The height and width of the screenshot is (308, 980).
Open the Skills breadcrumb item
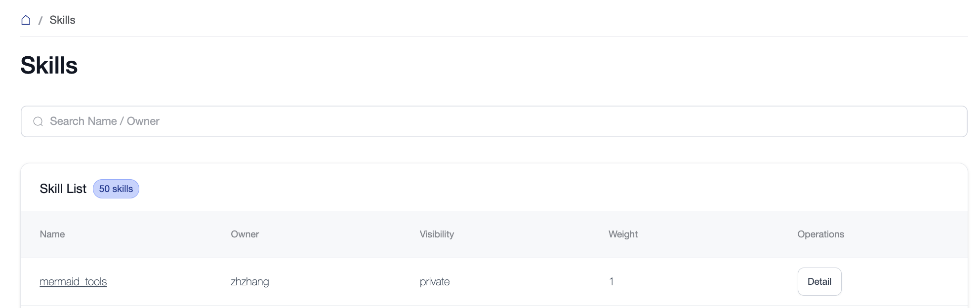pos(62,20)
